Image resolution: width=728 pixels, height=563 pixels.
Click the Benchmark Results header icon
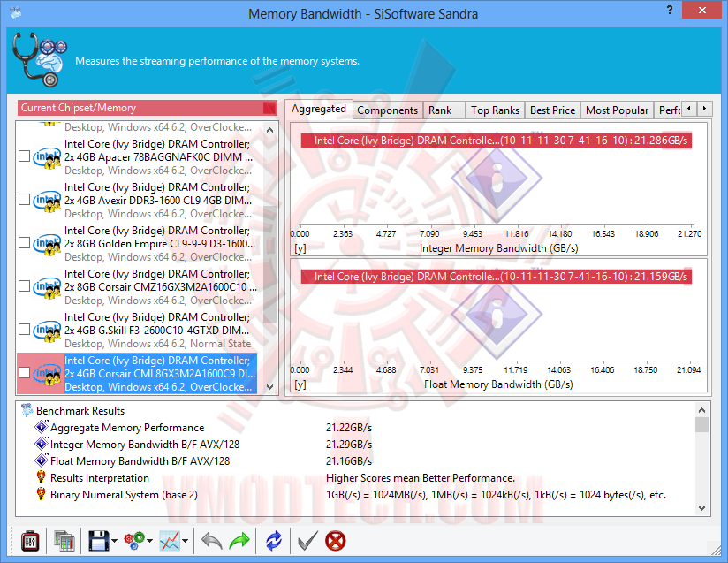(27, 410)
